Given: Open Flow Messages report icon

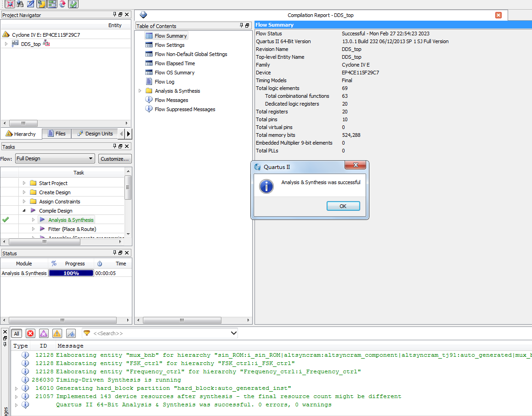Looking at the screenshot, I should tap(149, 100).
